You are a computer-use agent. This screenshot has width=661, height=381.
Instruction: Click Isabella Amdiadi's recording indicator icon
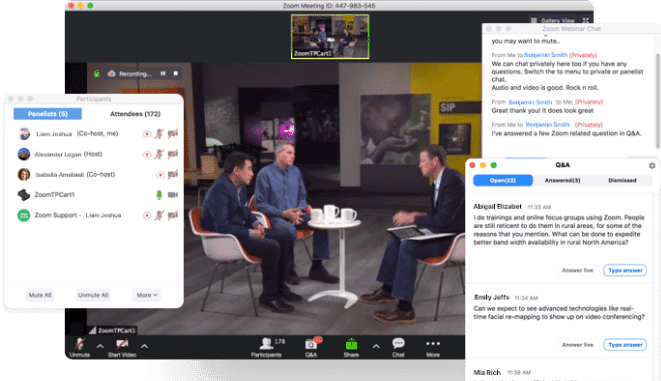click(x=160, y=174)
